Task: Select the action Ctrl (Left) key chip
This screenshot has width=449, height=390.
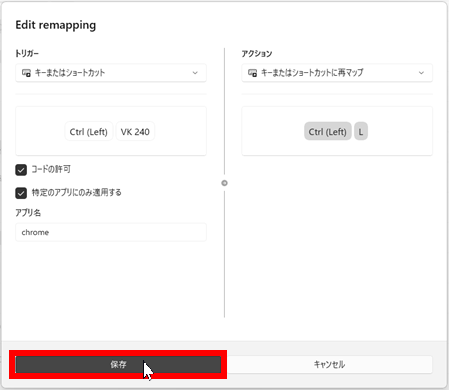Action: [328, 132]
